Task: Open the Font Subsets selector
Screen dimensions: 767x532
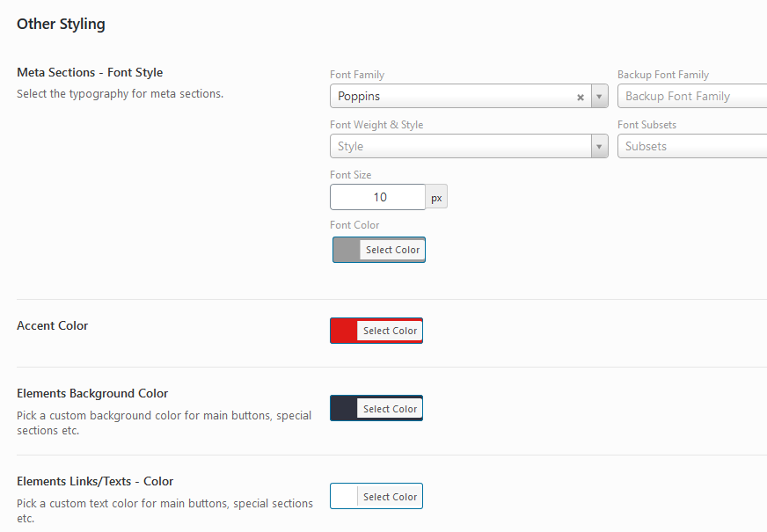Action: click(x=691, y=147)
